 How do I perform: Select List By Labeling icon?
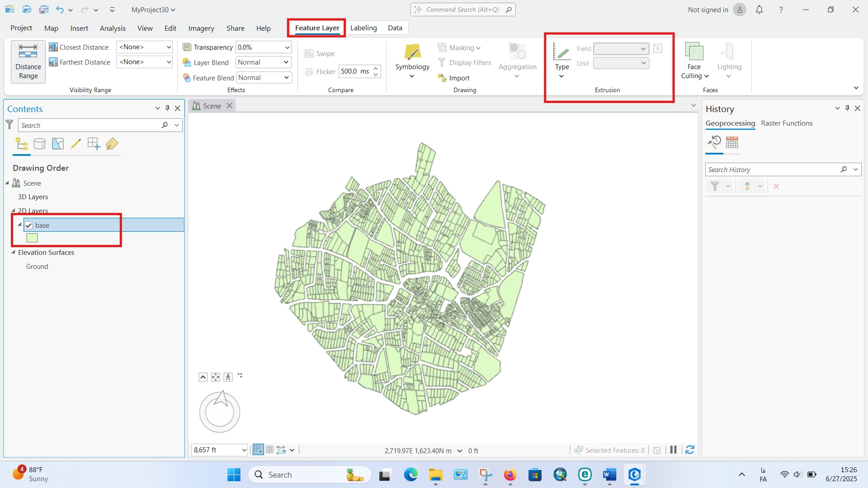point(112,144)
